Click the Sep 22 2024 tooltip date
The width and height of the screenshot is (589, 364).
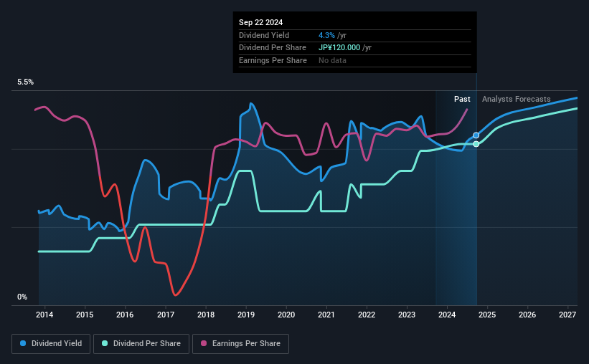pyautogui.click(x=260, y=22)
